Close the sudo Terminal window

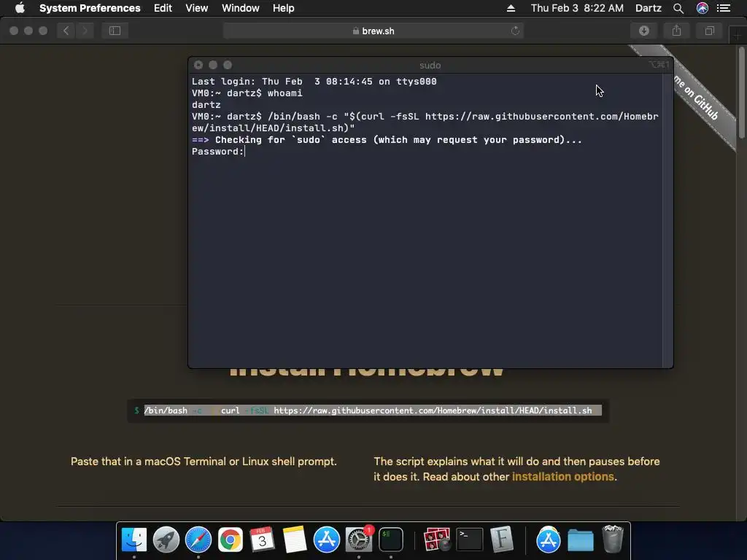(x=198, y=65)
